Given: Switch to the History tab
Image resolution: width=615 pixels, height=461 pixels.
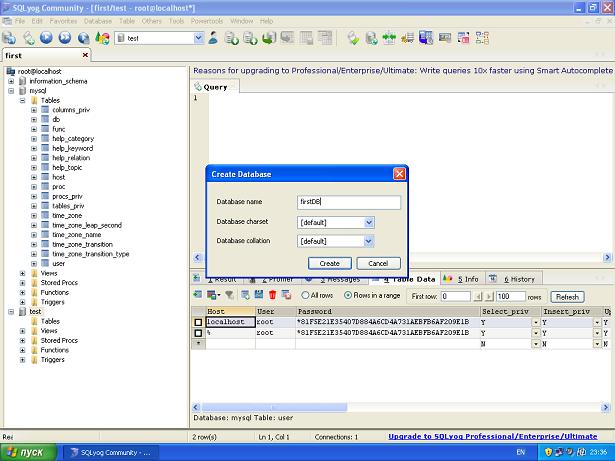Looking at the screenshot, I should 514,279.
